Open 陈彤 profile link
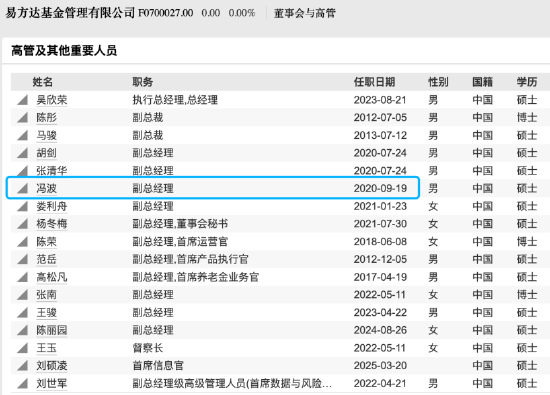The height and width of the screenshot is (395, 550). [x=47, y=118]
